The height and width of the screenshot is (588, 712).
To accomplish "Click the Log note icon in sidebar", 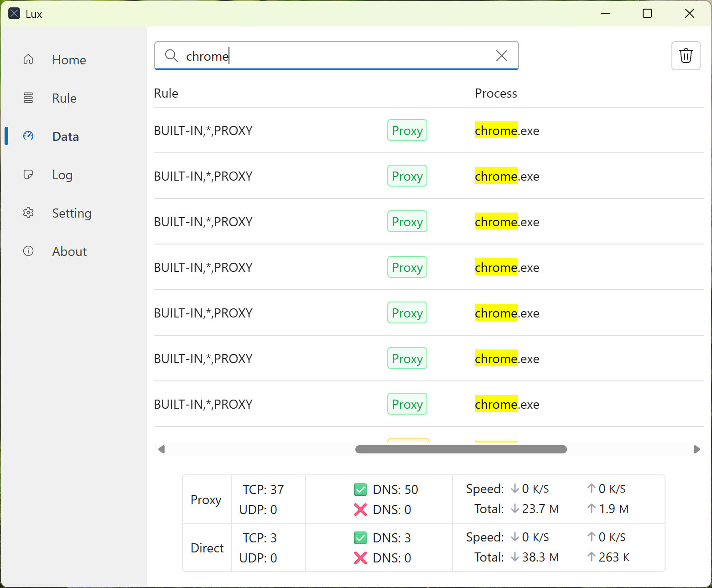I will [28, 174].
